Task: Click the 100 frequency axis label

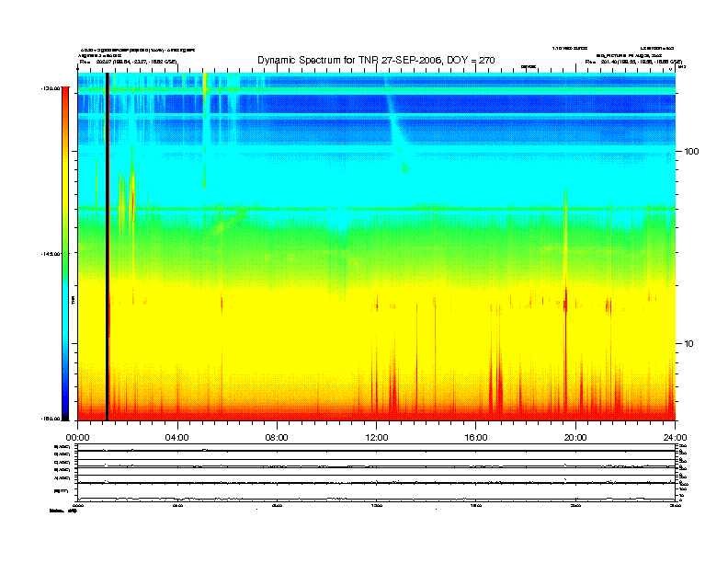Action: point(691,152)
